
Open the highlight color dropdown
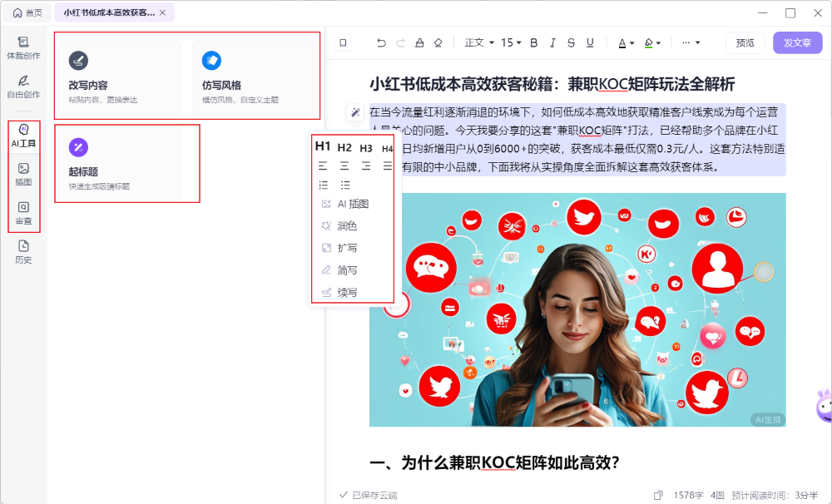[652, 43]
